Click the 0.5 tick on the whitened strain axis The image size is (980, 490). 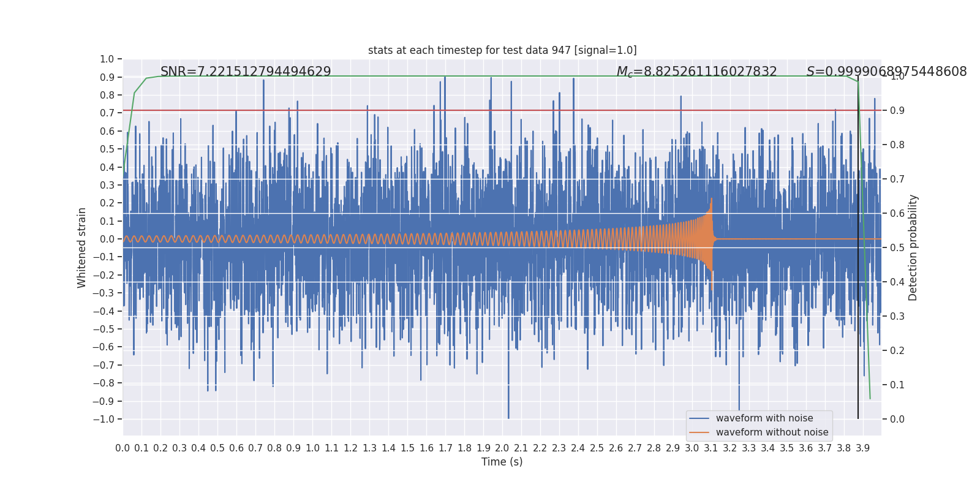107,149
